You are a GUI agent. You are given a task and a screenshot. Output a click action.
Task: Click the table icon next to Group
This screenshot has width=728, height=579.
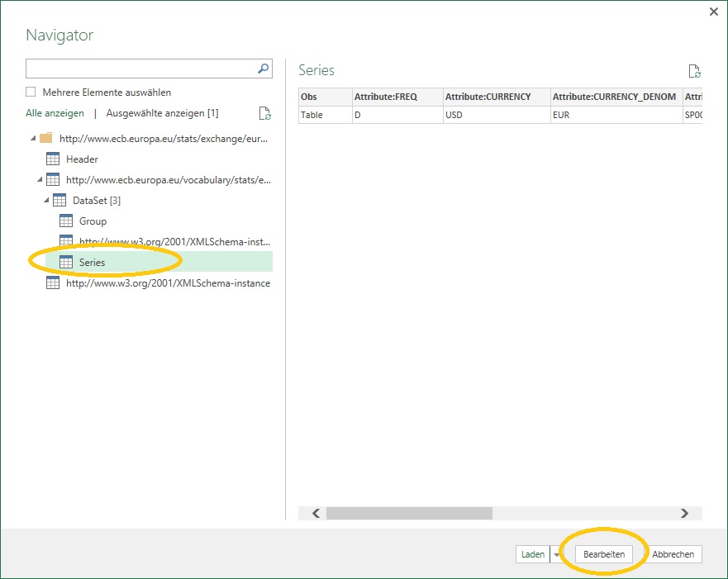65,221
